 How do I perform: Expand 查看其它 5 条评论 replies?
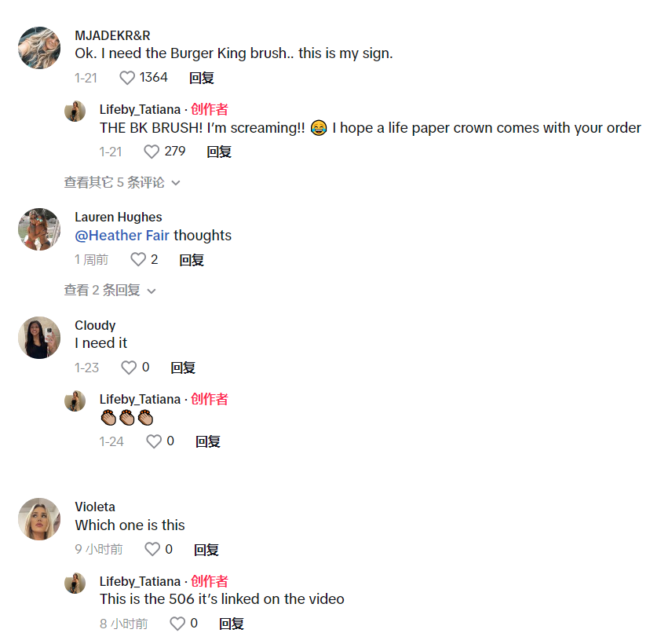[122, 183]
